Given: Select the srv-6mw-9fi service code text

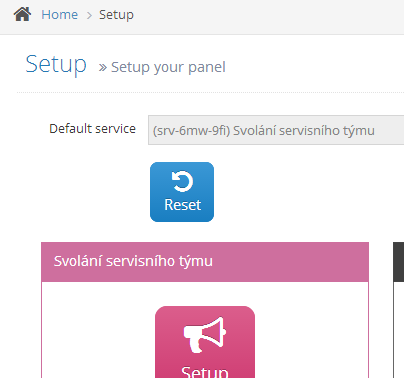Looking at the screenshot, I should click(191, 130).
